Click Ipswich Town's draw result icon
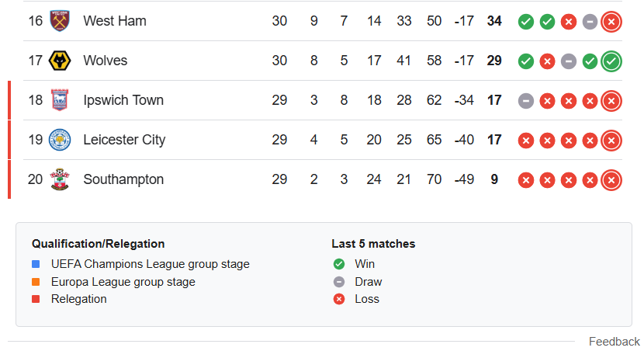The image size is (644, 351). [x=526, y=100]
